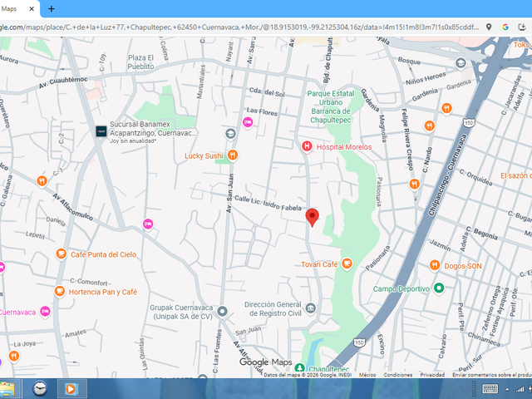Select the Grupak Cuernavaca marker icon
Image resolution: width=532 pixels, height=399 pixels.
[x=222, y=311]
